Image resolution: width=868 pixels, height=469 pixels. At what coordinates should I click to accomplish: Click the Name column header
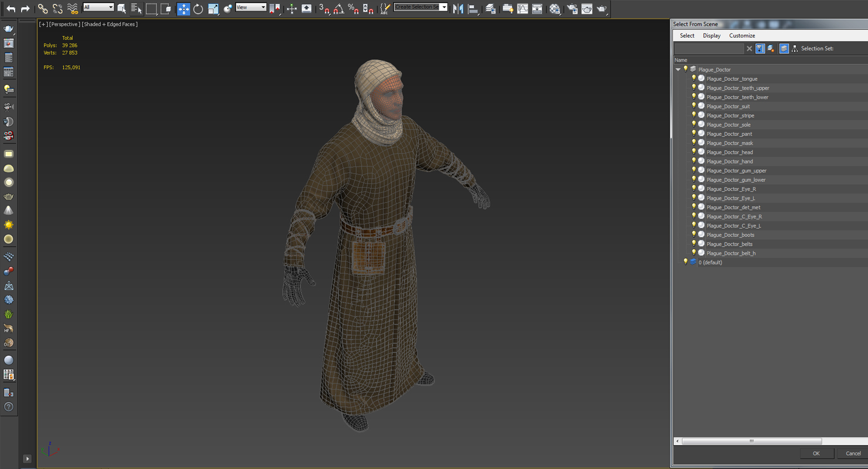[x=771, y=60]
